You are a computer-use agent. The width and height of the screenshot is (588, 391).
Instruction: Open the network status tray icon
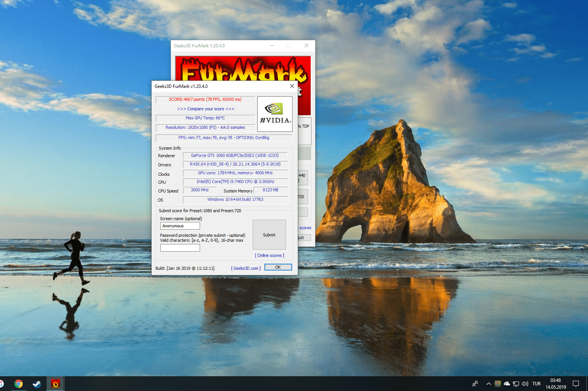click(x=516, y=384)
